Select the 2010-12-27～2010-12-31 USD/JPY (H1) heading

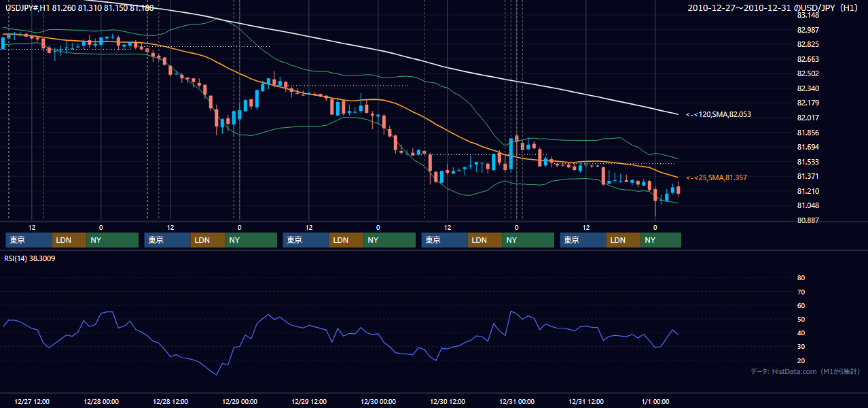773,8
